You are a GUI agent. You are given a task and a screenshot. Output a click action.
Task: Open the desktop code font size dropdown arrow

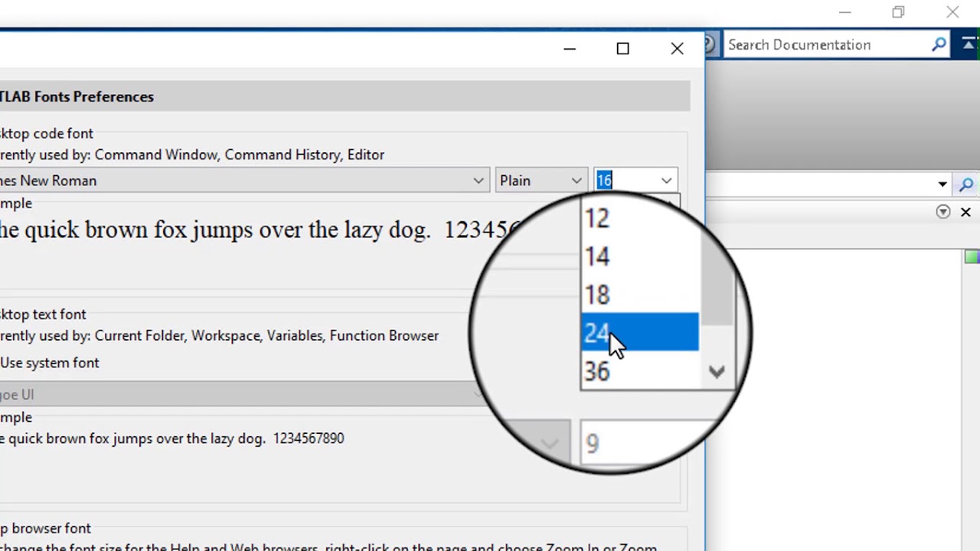[667, 181]
